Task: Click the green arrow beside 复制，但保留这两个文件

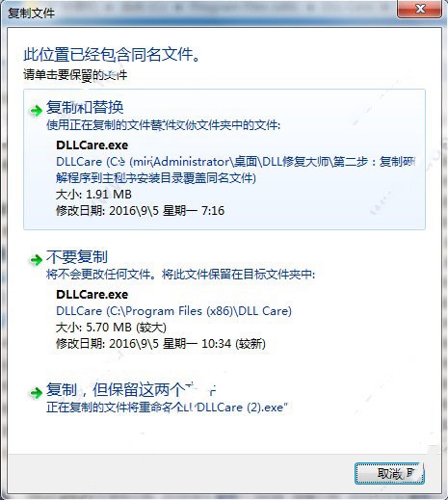Action: click(x=36, y=392)
